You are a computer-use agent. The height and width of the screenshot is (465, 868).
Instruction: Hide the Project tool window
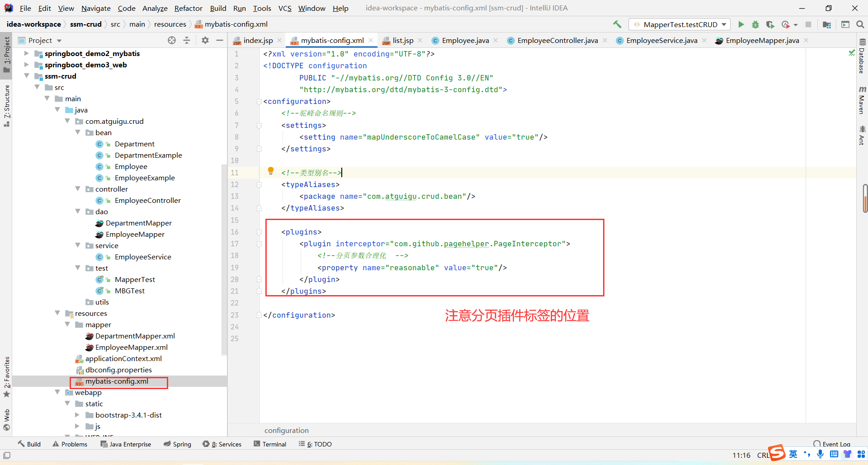click(x=220, y=40)
